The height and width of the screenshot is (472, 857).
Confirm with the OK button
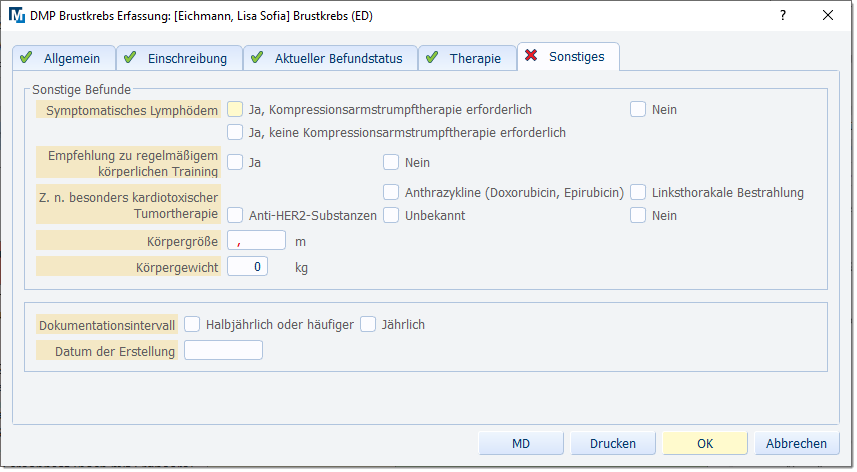tap(705, 443)
